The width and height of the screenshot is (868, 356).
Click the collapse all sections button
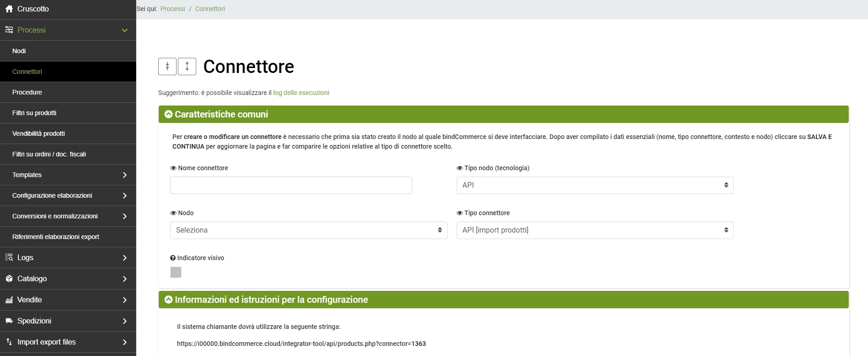(x=167, y=67)
